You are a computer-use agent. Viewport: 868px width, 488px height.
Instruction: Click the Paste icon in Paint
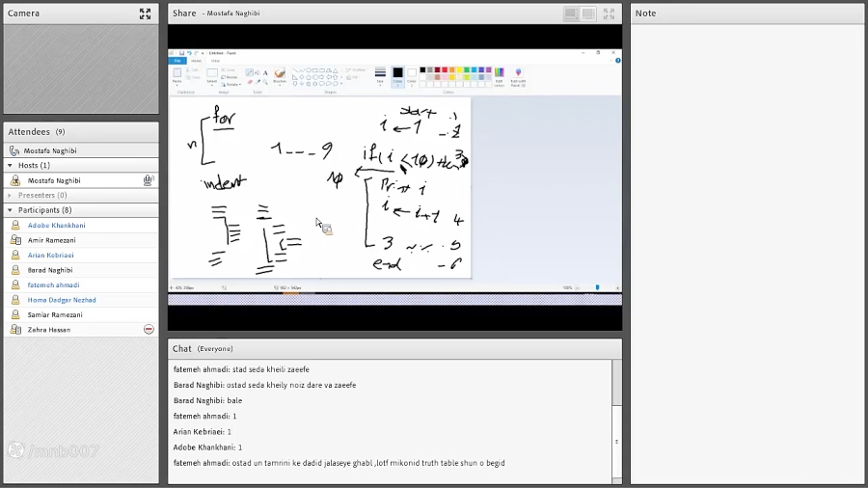click(x=177, y=74)
